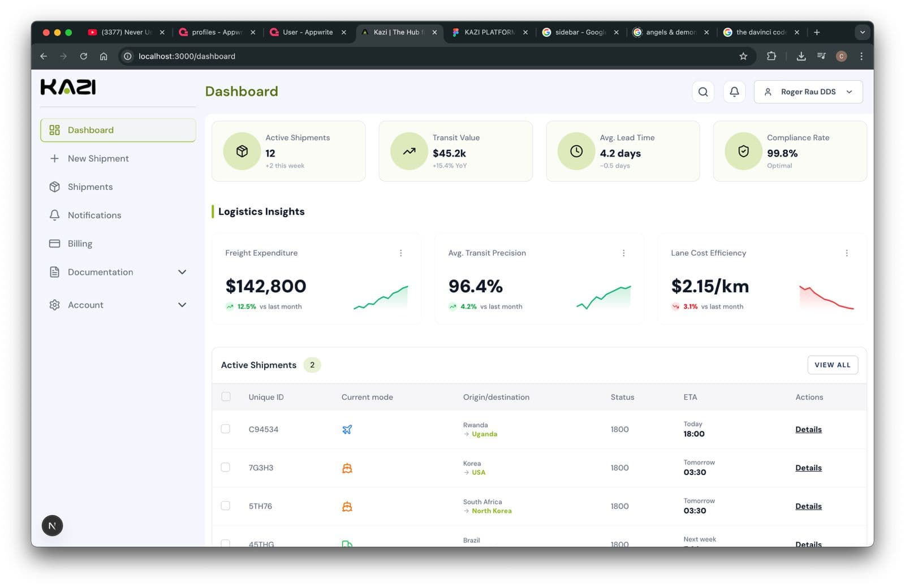Switch to the KAZI PLATFORM browser tab

pos(488,32)
